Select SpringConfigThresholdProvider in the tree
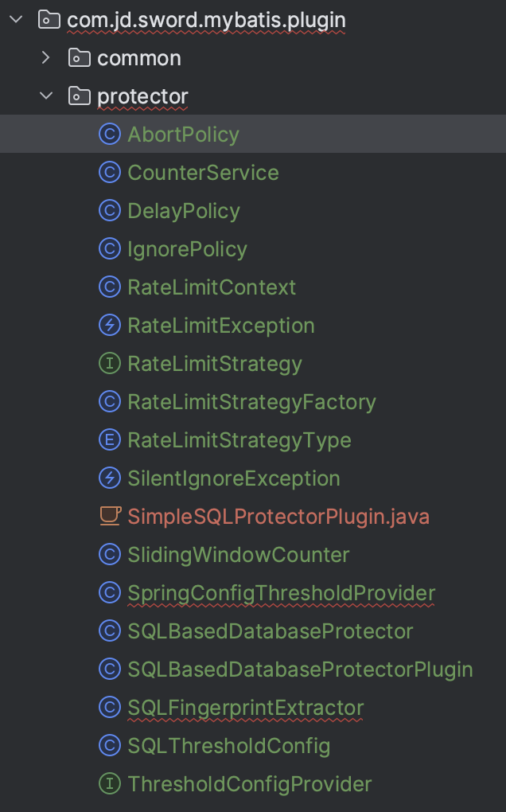The image size is (506, 812). point(281,593)
